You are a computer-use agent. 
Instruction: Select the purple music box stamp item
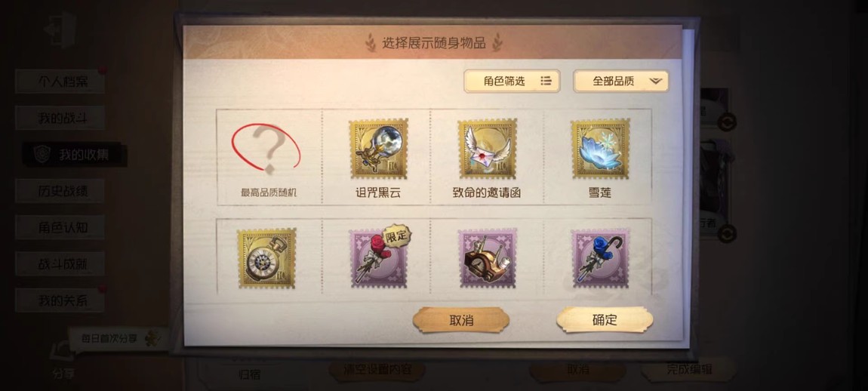[487, 258]
